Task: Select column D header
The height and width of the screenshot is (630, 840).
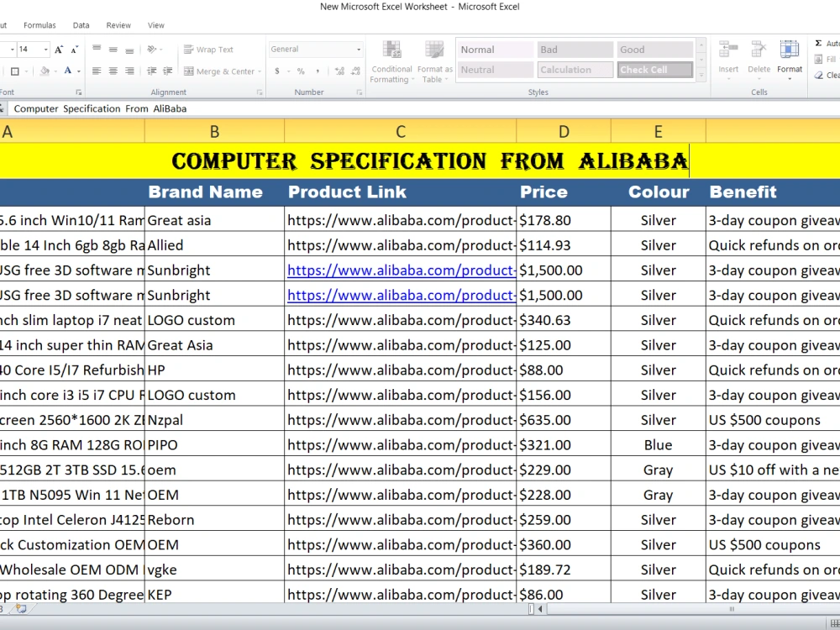Action: 564,131
